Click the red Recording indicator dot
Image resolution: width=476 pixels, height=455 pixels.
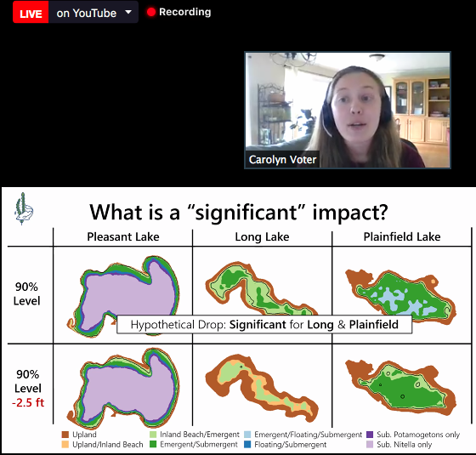tap(151, 12)
